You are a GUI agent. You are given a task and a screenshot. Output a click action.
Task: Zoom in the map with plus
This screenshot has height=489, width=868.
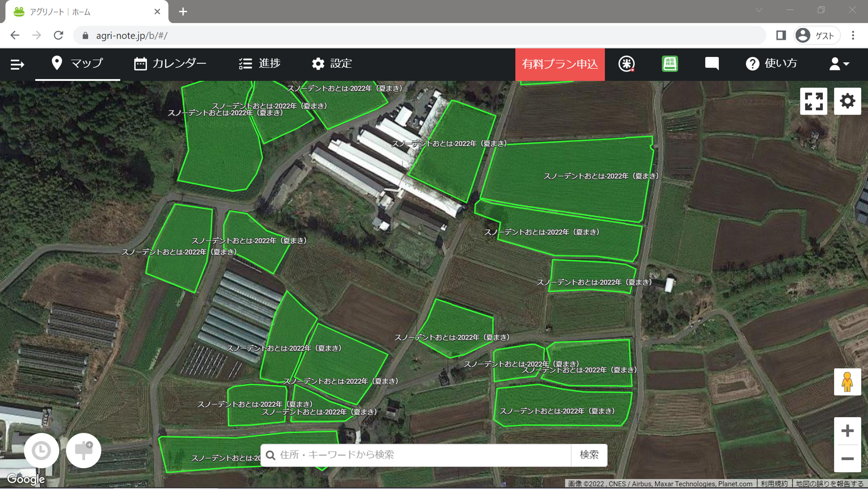pyautogui.click(x=847, y=431)
